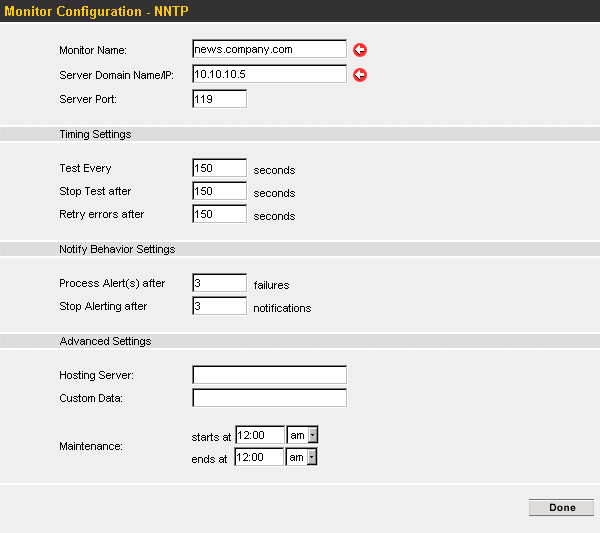Click the 'failures' unit text
600x533 pixels.
coord(271,285)
